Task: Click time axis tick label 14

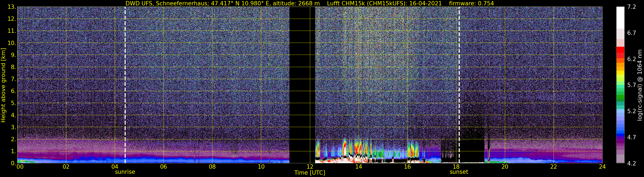Action: coord(358,167)
